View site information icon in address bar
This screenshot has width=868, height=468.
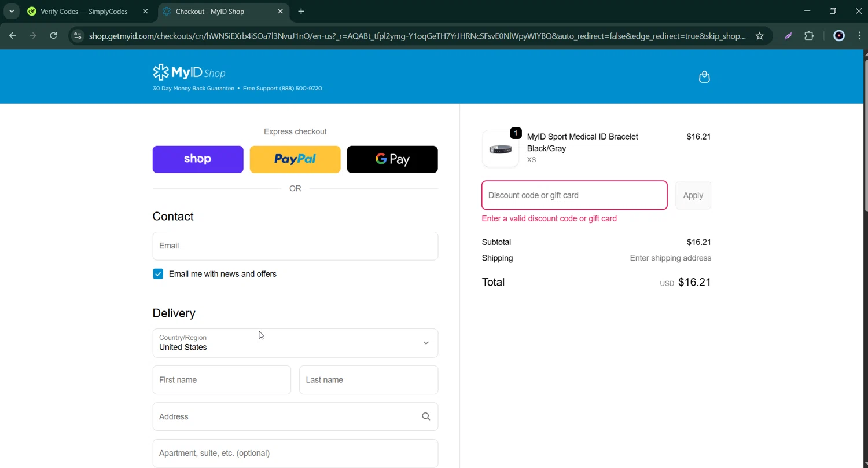tap(78, 36)
